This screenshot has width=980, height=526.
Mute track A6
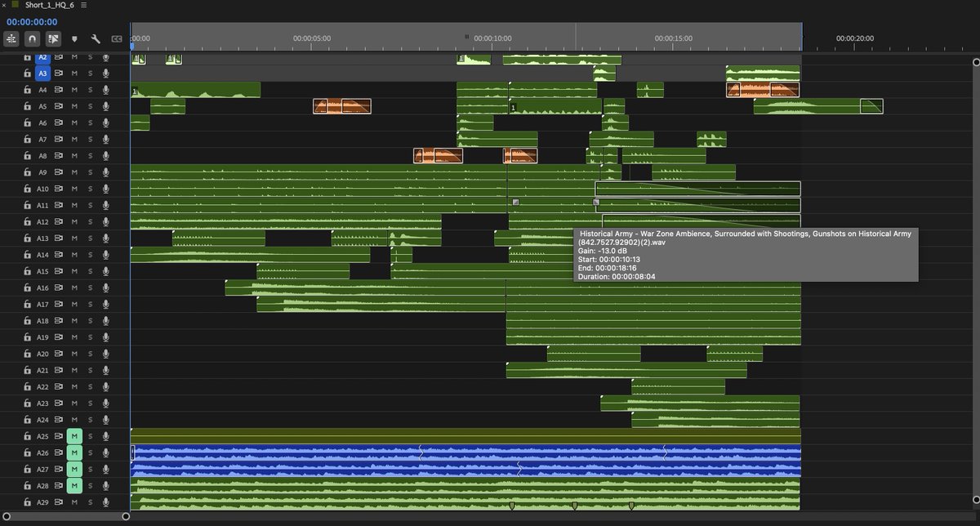coord(74,123)
